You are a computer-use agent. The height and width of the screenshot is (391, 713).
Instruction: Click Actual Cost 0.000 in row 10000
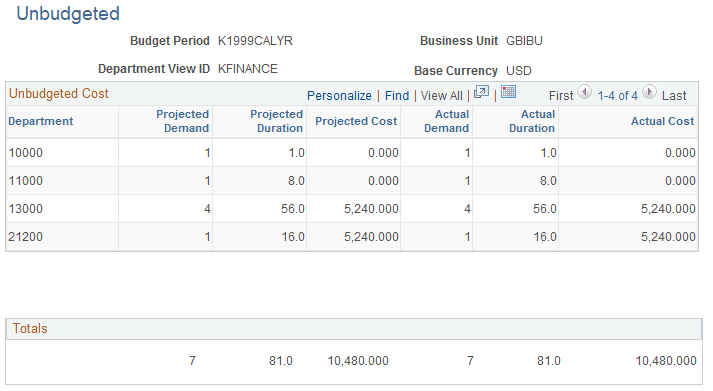pos(680,153)
